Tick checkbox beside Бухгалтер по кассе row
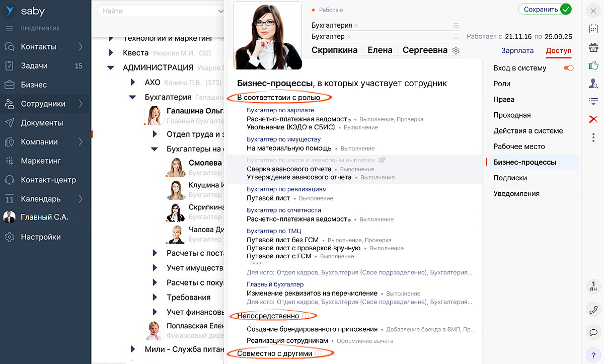The height and width of the screenshot is (364, 604). coord(233,160)
